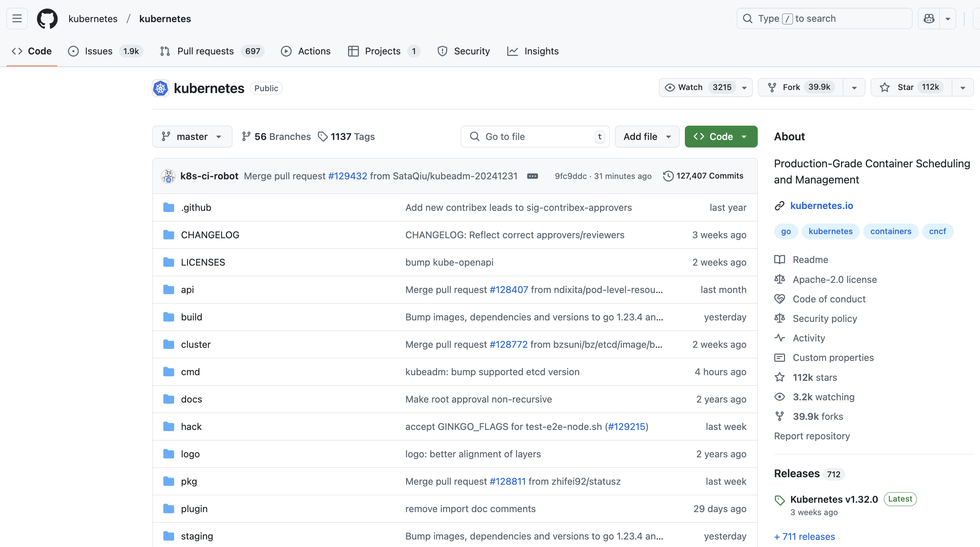Viewport: 980px width, 547px height.
Task: Expand the Star lists dropdown arrow
Action: (962, 87)
